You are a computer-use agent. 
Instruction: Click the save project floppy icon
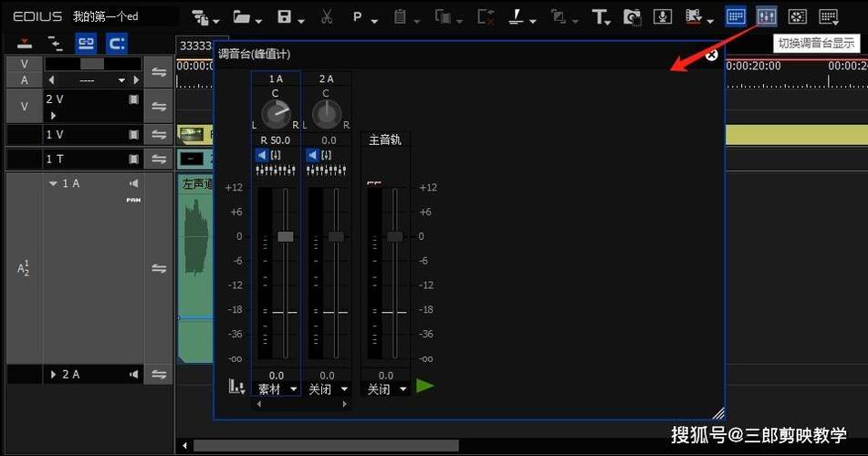285,16
